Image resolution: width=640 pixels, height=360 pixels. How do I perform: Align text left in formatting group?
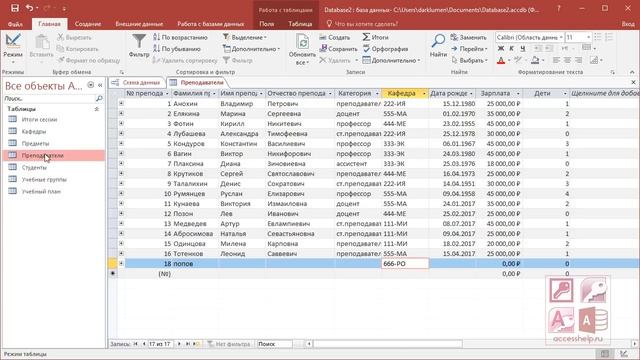[556, 60]
